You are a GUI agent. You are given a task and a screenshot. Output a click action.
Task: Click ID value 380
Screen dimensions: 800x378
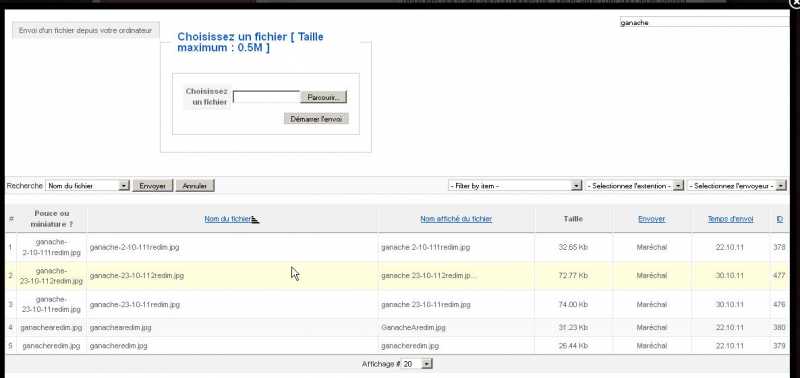click(x=779, y=327)
